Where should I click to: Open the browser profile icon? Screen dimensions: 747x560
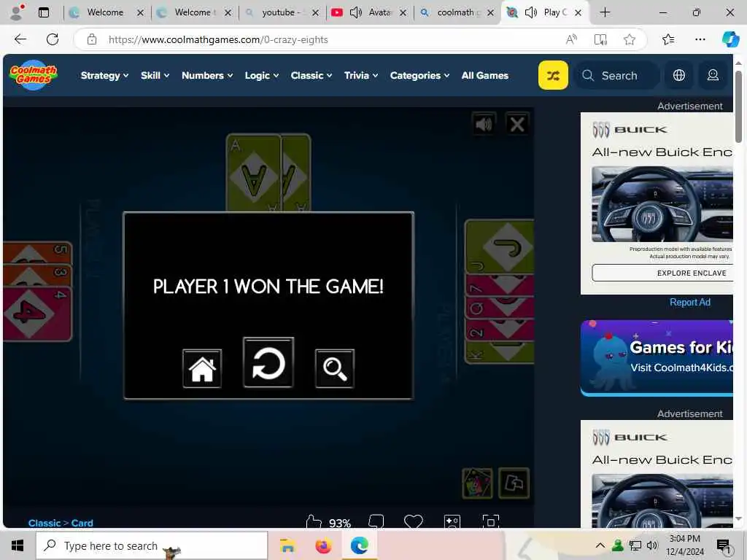[17, 12]
